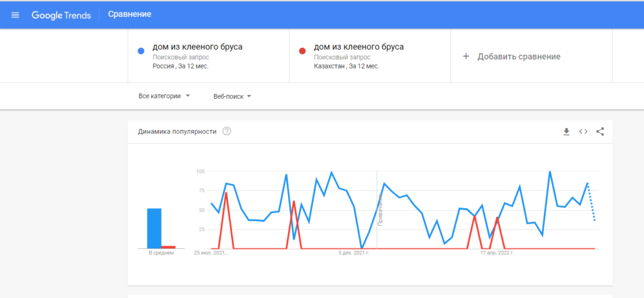Click the blue dot for Россия term
Image resolution: width=644 pixels, height=298 pixels.
click(142, 51)
